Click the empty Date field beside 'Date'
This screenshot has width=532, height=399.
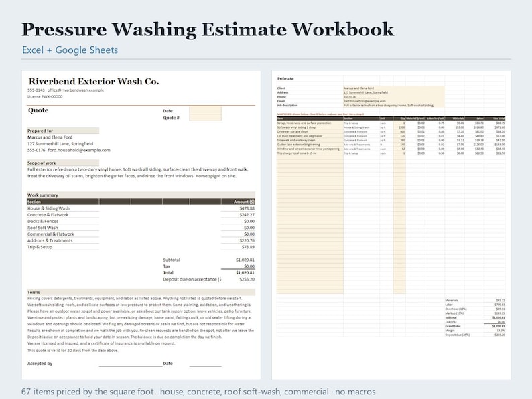[205, 111]
